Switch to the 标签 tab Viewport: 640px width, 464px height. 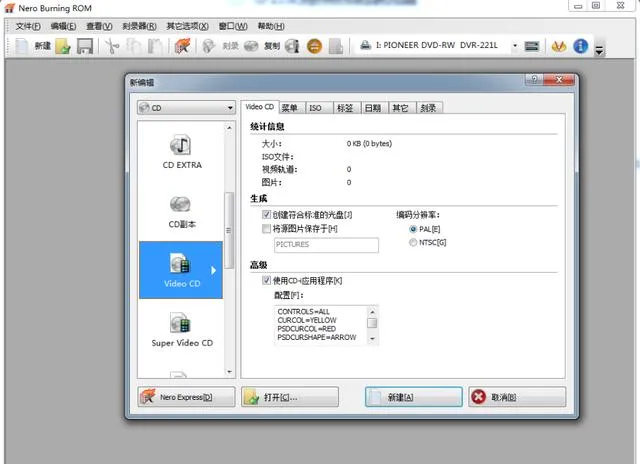345,108
